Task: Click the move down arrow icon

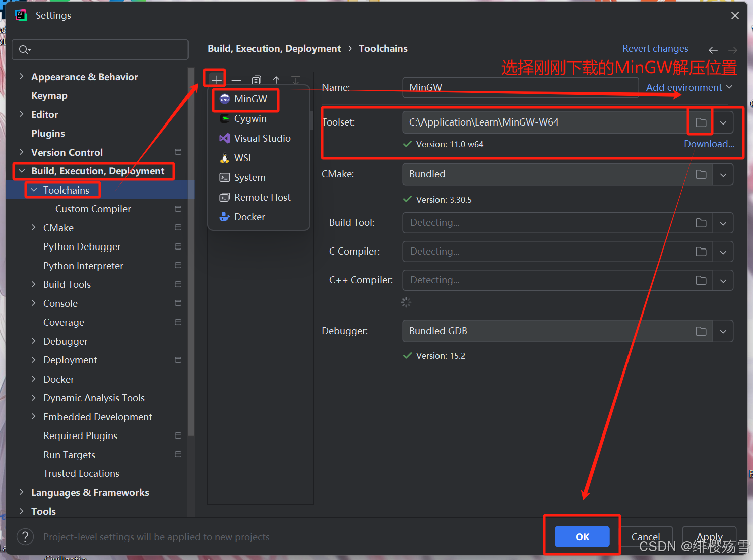Action: [296, 80]
